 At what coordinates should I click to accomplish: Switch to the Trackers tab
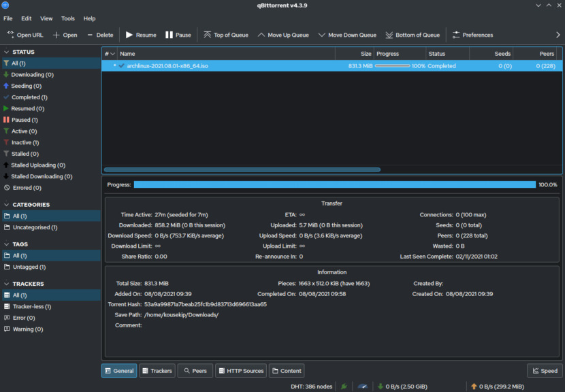[157, 370]
